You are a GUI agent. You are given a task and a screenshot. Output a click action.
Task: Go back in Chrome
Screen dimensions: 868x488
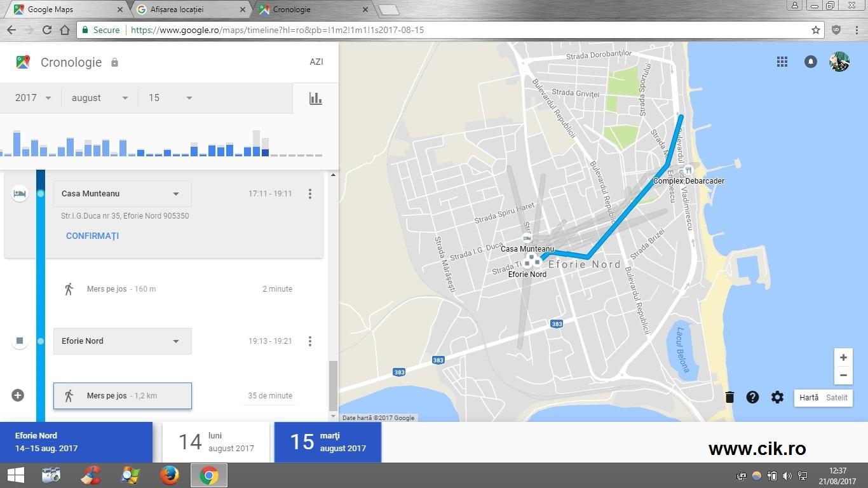point(11,30)
